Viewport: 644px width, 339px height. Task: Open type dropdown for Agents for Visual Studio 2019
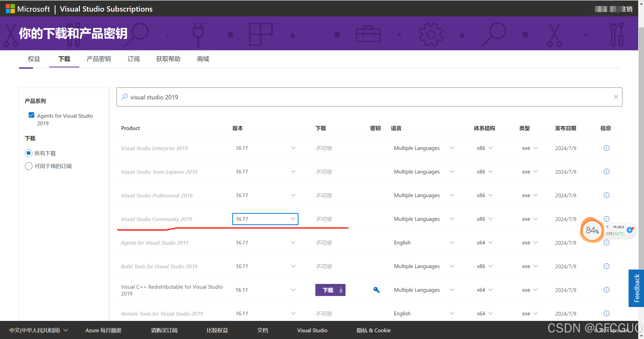pyautogui.click(x=530, y=243)
